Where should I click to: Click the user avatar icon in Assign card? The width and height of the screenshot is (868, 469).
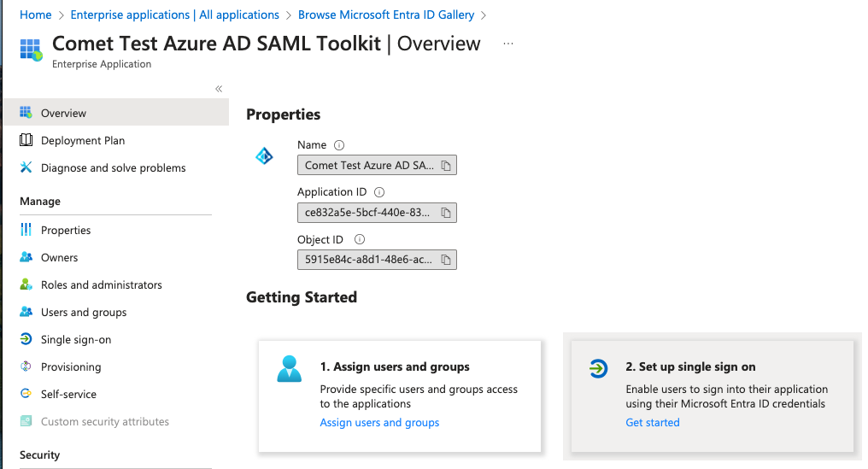pos(289,369)
